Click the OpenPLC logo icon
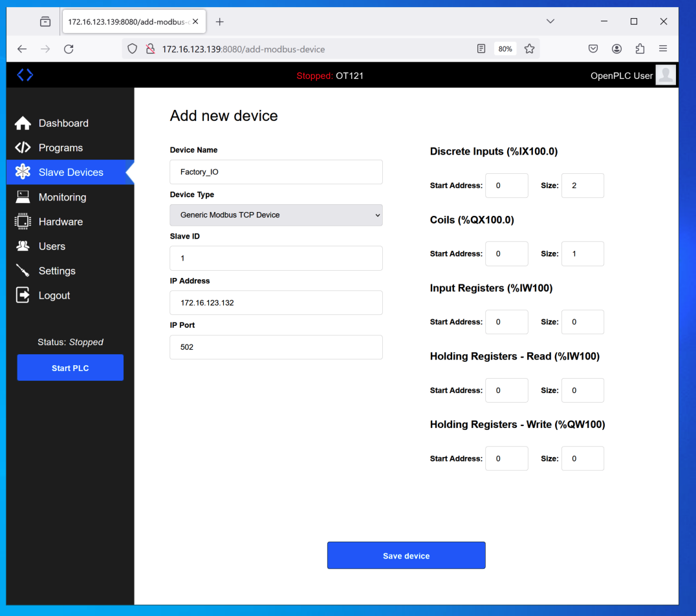Image resolution: width=696 pixels, height=616 pixels. click(x=25, y=75)
